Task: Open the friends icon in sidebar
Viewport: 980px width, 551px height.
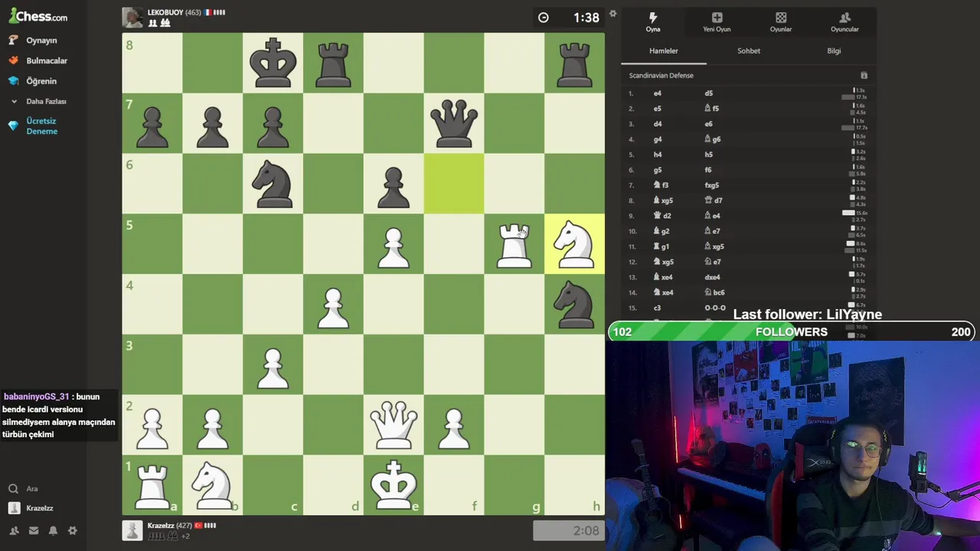Action: 14,530
